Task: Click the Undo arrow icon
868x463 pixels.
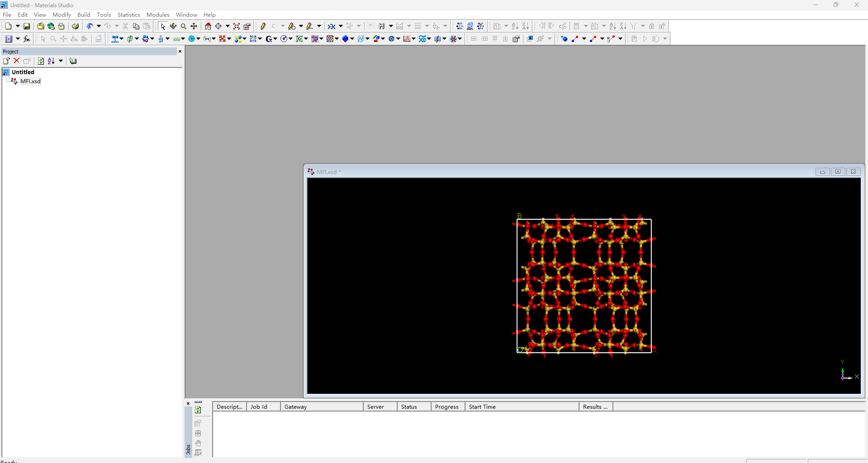Action: (90, 26)
